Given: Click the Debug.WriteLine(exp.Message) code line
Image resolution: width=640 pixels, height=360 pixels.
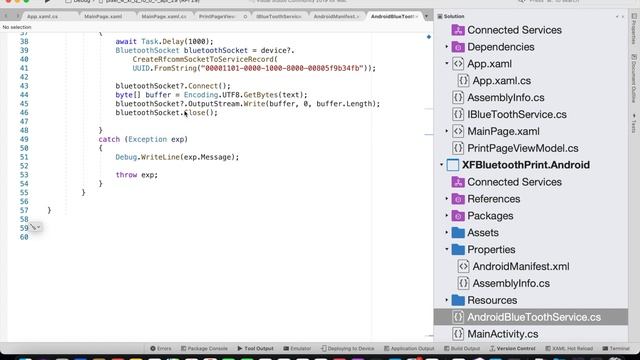Looking at the screenshot, I should pos(177,157).
